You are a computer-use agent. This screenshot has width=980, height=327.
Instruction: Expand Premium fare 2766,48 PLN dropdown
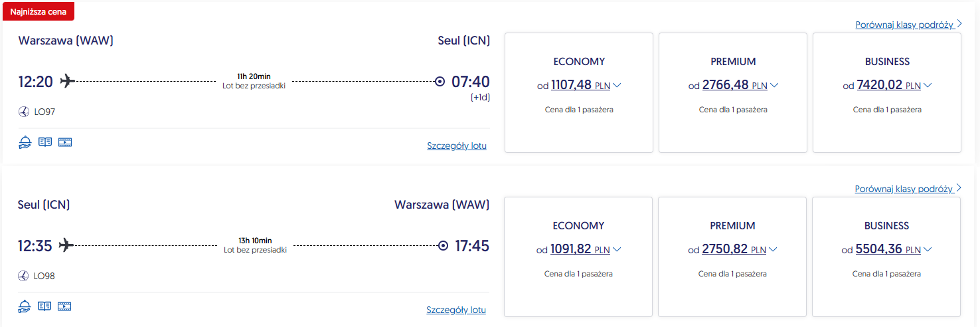pos(774,85)
